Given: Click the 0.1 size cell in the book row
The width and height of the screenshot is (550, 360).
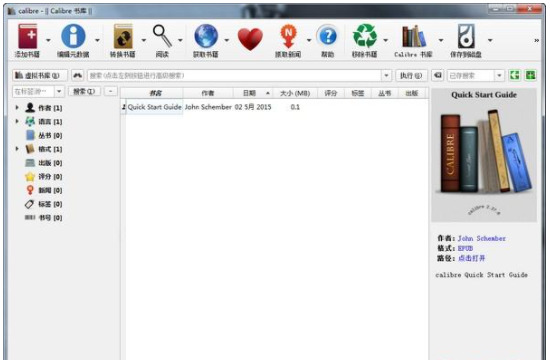Looking at the screenshot, I should pos(295,107).
